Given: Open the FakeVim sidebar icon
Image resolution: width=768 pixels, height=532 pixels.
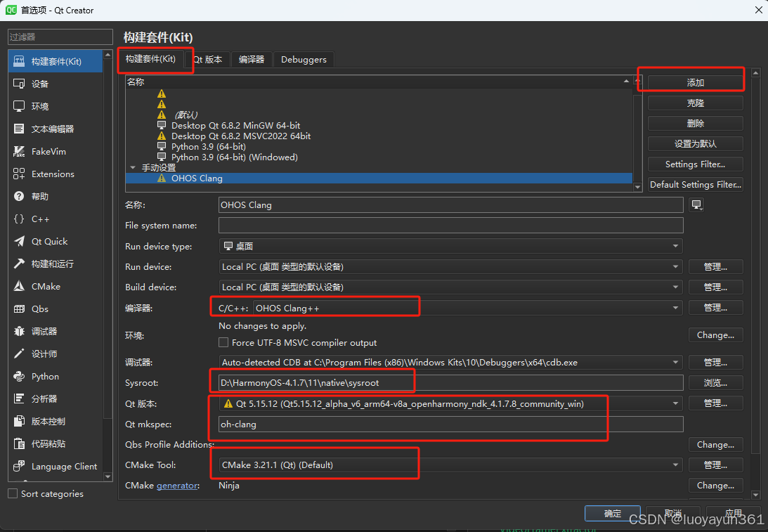Looking at the screenshot, I should tap(19, 151).
